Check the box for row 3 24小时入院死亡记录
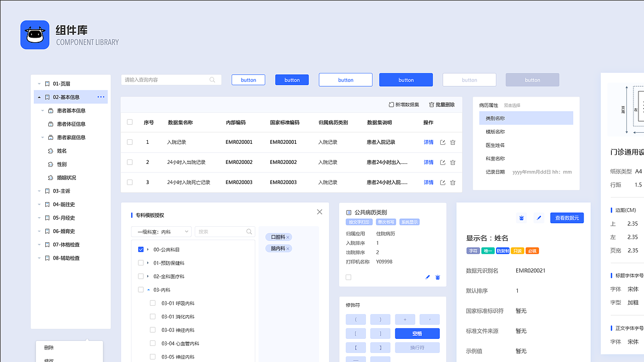Image resolution: width=644 pixels, height=362 pixels. 130,183
